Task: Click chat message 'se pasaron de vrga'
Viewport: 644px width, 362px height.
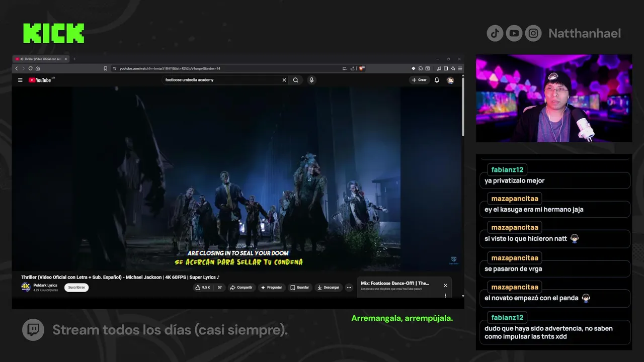Action: 513,268
